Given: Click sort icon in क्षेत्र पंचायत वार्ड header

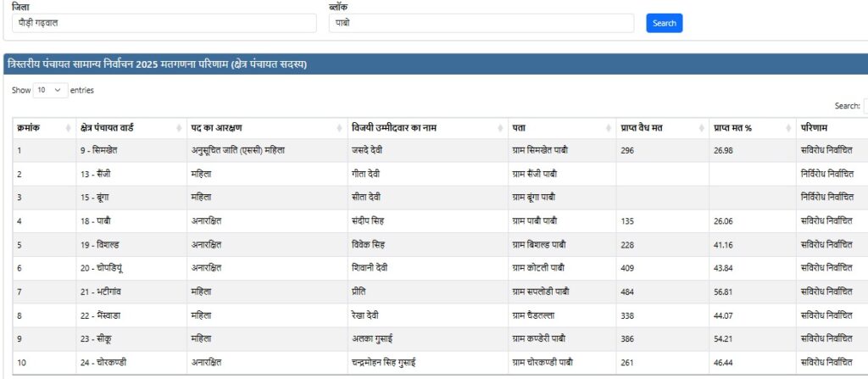Looking at the screenshot, I should pos(179,128).
